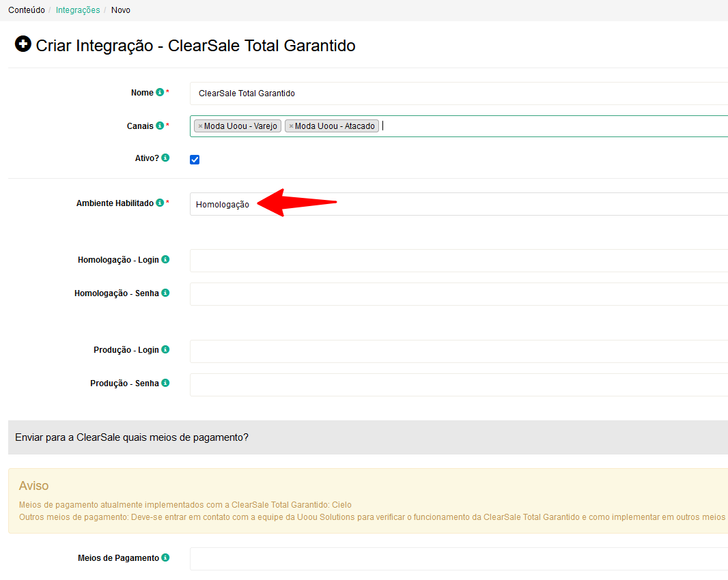Viewport: 728px width, 580px height.
Task: Click the Moda Uoou - Atacado tag text
Action: point(335,126)
